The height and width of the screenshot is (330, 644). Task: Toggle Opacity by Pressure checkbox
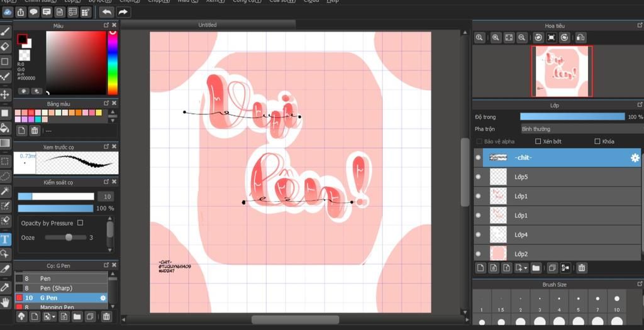tap(80, 223)
